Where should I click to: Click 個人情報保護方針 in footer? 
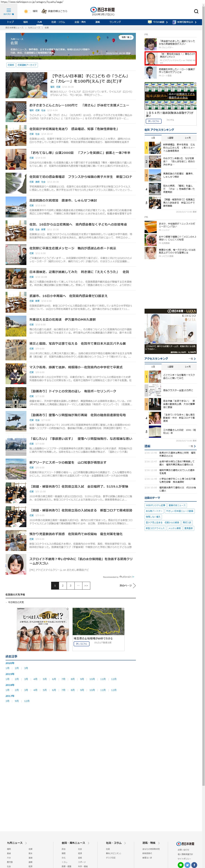click(185, 854)
